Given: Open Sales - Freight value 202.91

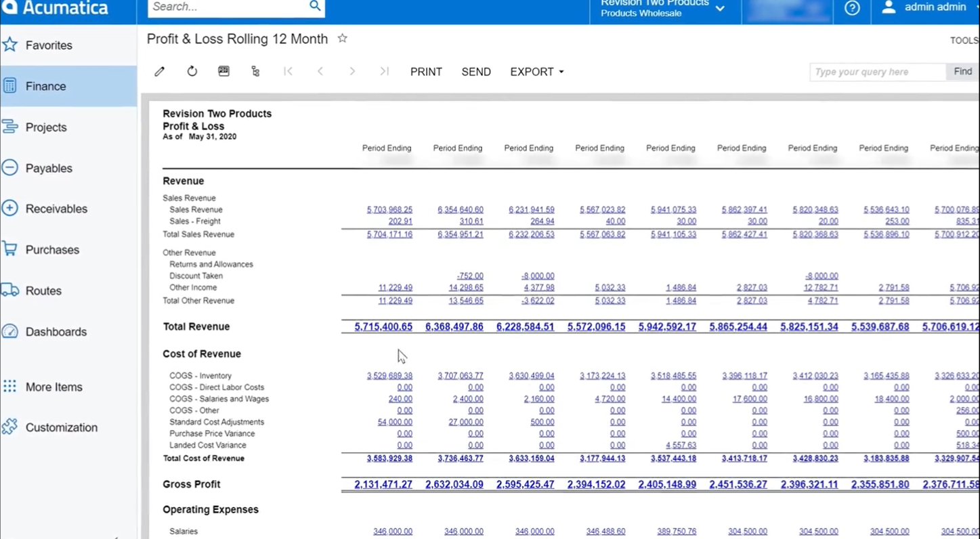Looking at the screenshot, I should tap(400, 221).
